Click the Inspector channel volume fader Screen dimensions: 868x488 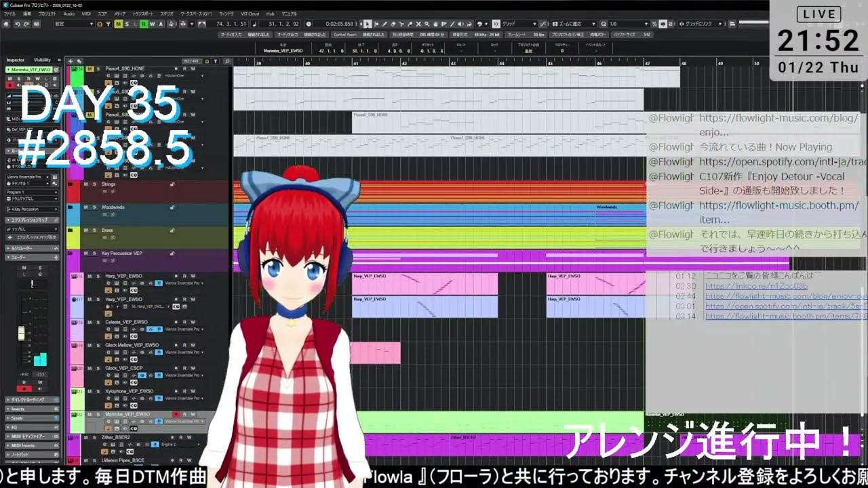coord(21,333)
